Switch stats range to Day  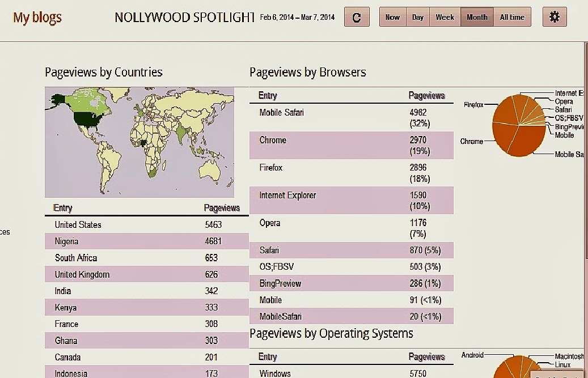[418, 17]
